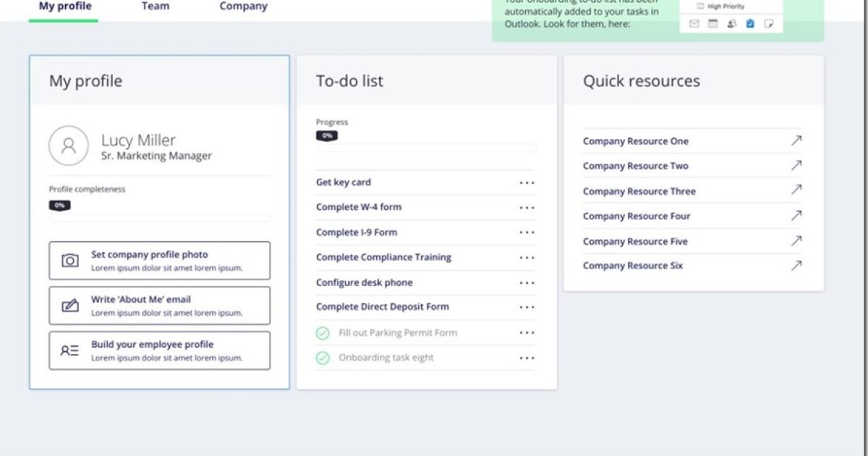Image resolution: width=868 pixels, height=456 pixels.
Task: Open options menu for Get key card
Action: [527, 182]
